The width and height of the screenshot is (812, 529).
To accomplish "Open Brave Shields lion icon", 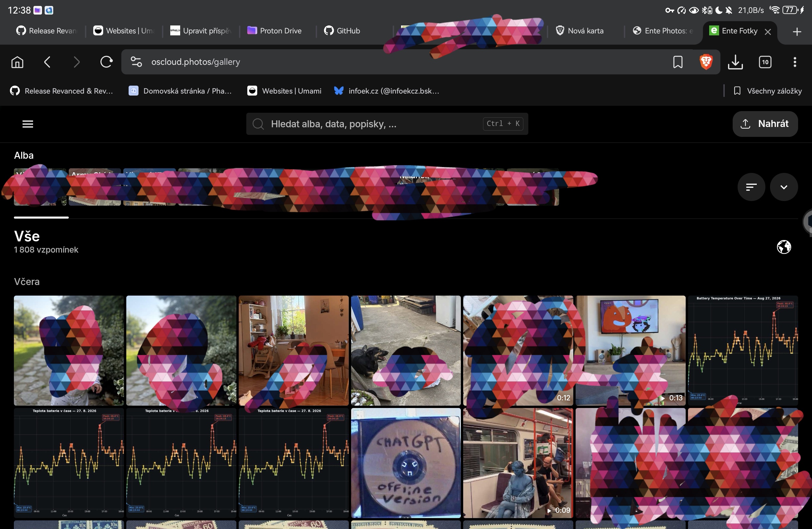I will click(x=706, y=62).
